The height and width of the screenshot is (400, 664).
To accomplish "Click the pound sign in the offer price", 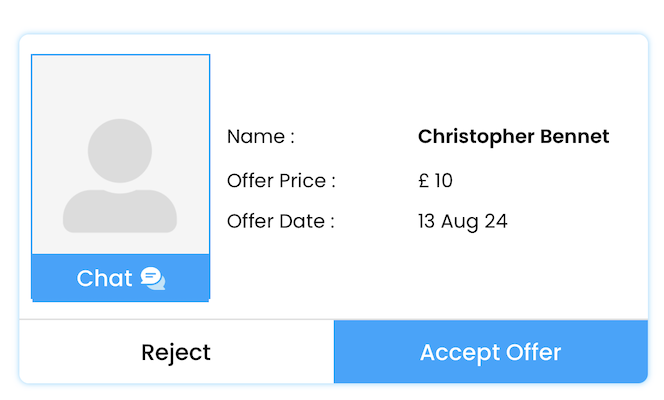I will (x=424, y=181).
